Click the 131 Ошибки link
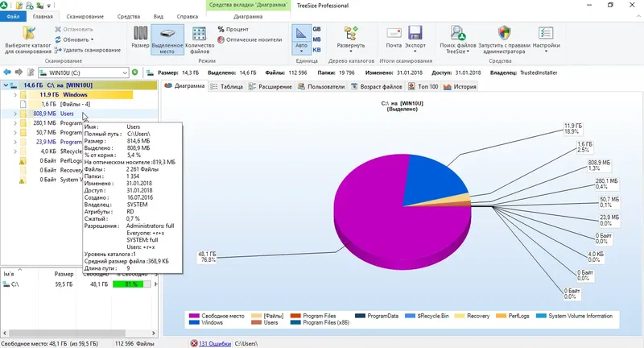Screen dimensions: 644x348 pyautogui.click(x=215, y=343)
